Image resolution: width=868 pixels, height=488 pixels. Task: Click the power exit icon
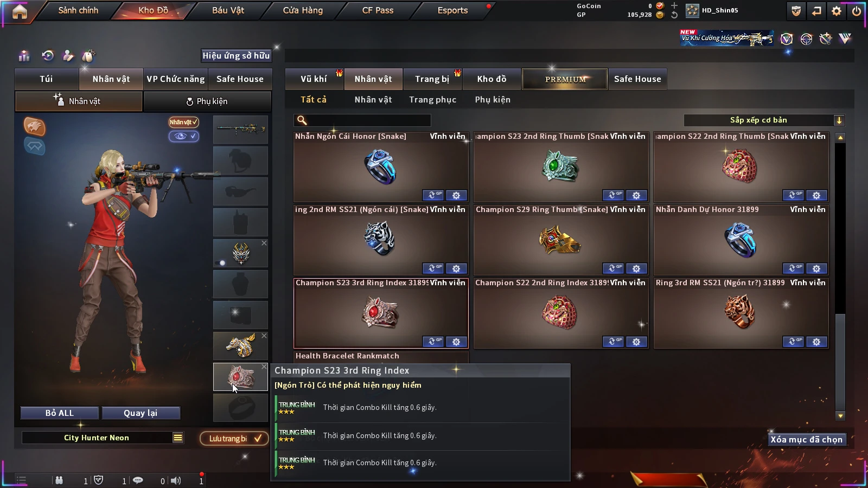[x=856, y=11]
